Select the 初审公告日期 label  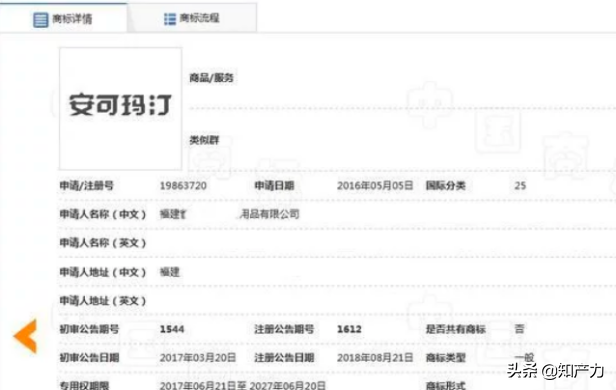(x=89, y=358)
